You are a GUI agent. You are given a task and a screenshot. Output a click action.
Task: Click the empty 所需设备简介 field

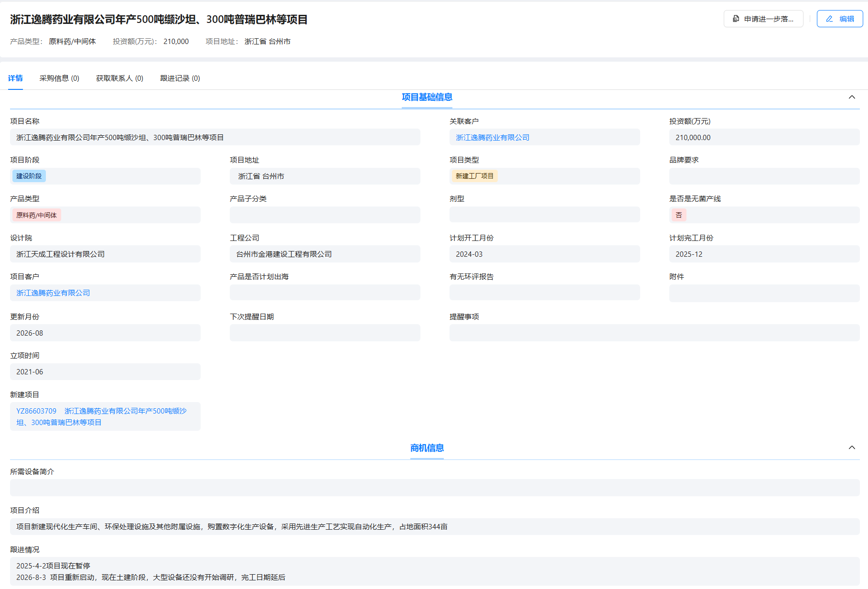(x=435, y=488)
